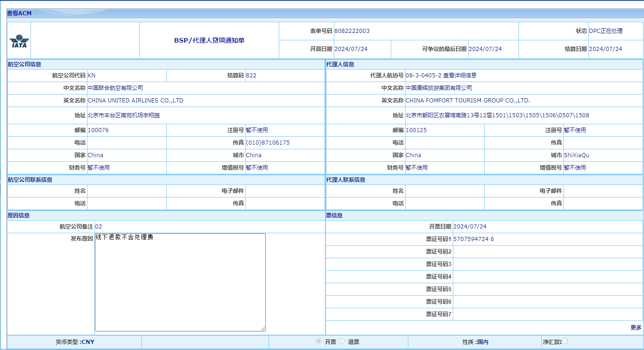Click the 状态 value DPC正在处理

click(606, 31)
